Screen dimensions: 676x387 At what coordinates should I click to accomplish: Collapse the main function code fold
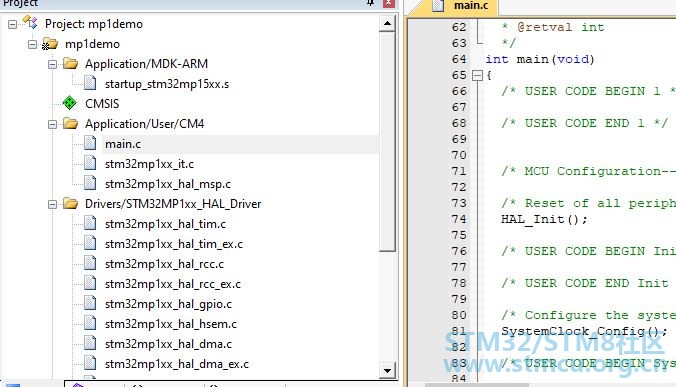[x=477, y=75]
